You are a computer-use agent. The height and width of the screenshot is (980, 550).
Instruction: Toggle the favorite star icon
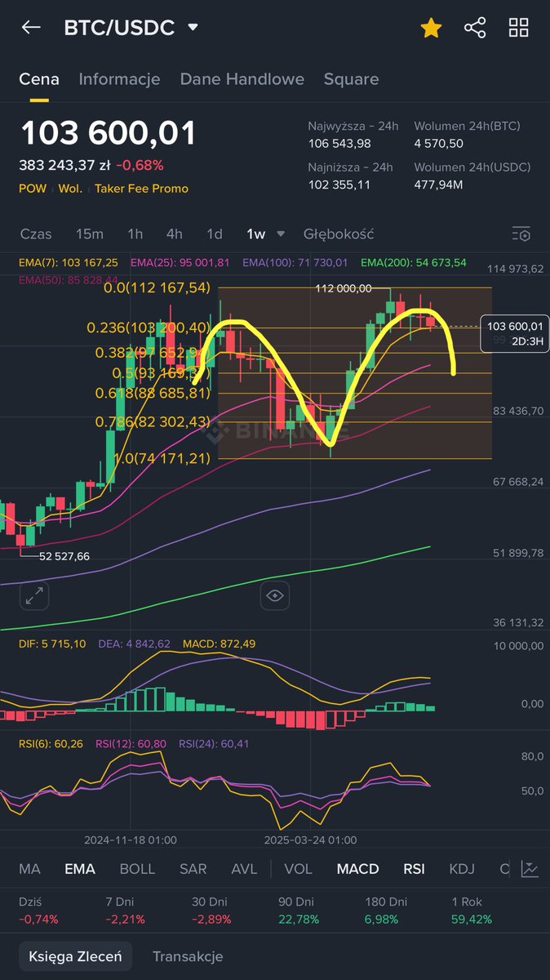(x=431, y=29)
